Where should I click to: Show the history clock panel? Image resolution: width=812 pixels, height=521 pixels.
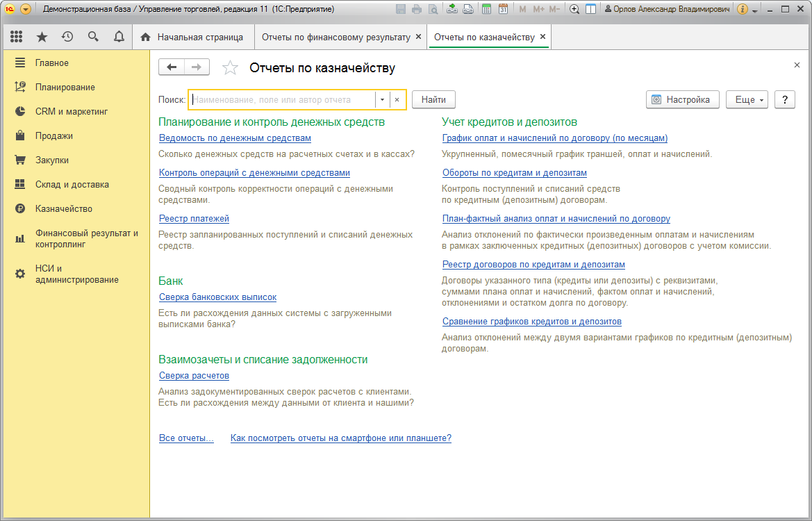pos(67,37)
